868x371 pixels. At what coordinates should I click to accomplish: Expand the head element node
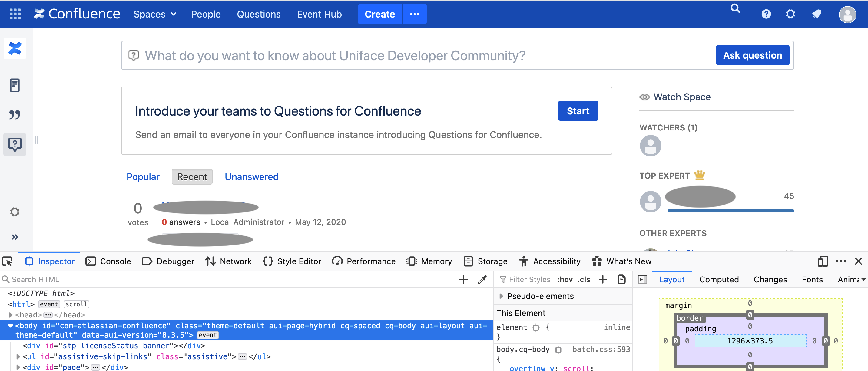[x=10, y=315]
